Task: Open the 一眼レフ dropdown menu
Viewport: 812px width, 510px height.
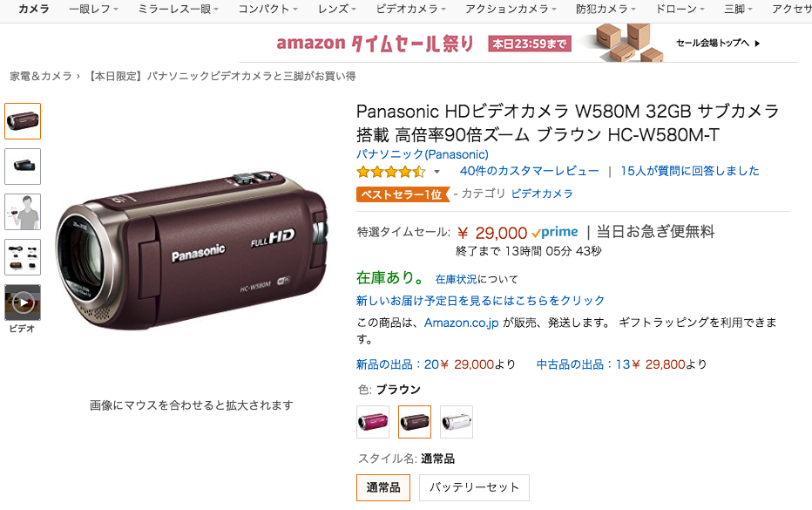Action: [x=93, y=10]
